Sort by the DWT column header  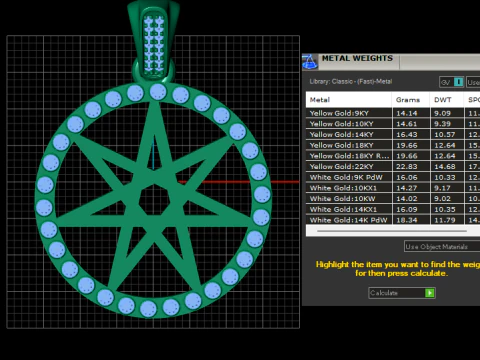coord(447,100)
